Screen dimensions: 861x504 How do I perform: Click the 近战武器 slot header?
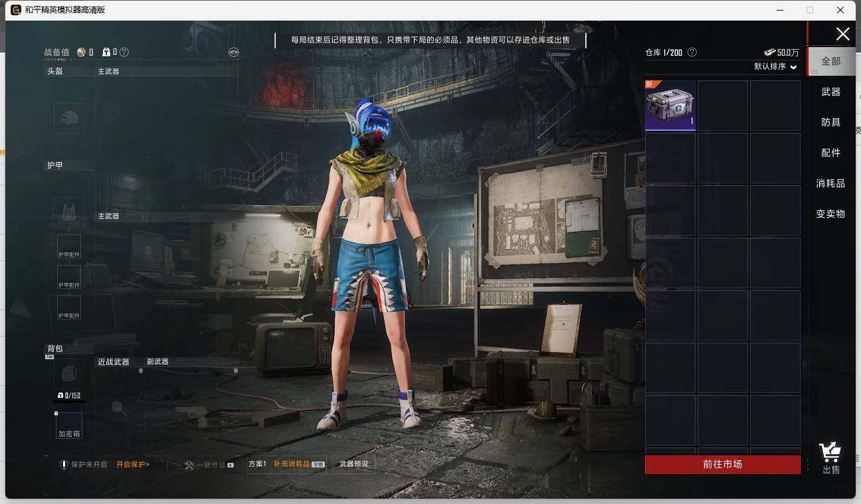click(x=114, y=362)
